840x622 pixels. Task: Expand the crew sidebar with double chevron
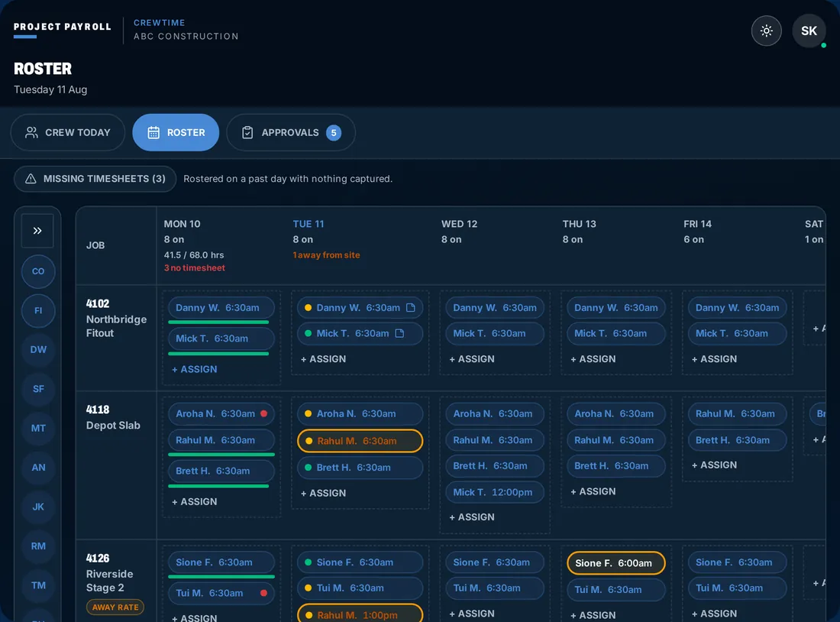37,231
